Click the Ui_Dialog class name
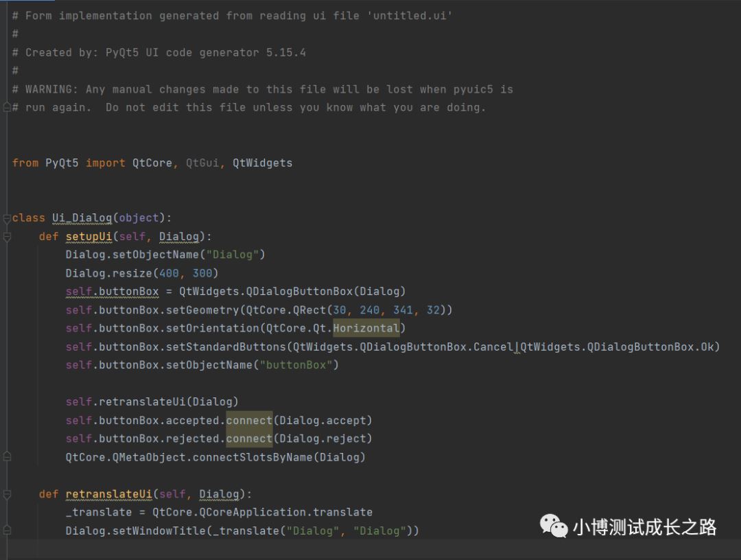741x560 pixels. (80, 218)
